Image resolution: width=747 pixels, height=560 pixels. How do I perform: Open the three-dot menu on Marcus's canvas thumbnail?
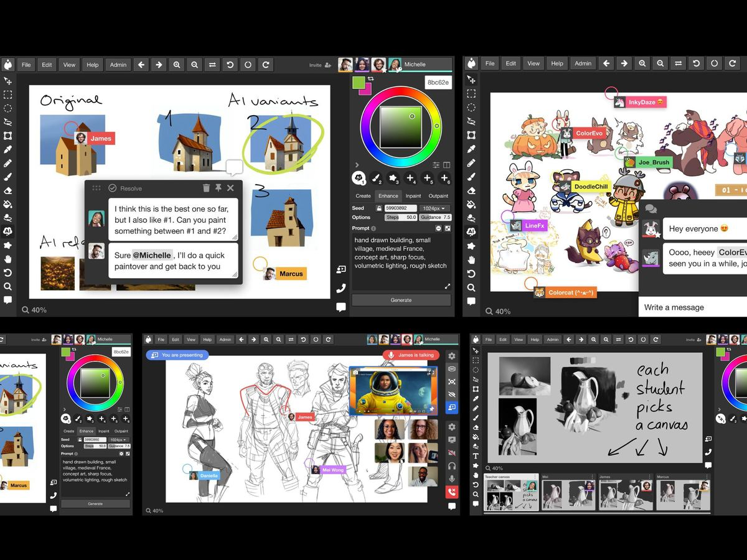coord(707,477)
